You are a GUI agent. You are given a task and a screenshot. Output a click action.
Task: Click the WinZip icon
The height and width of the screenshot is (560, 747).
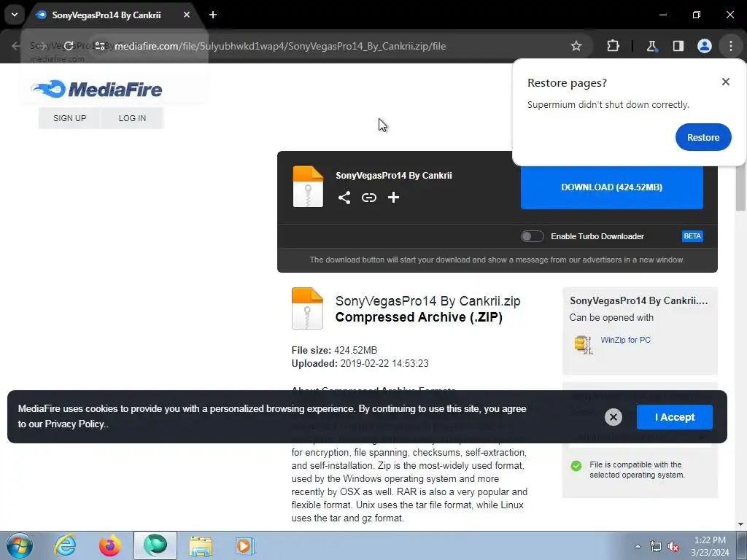pos(584,345)
